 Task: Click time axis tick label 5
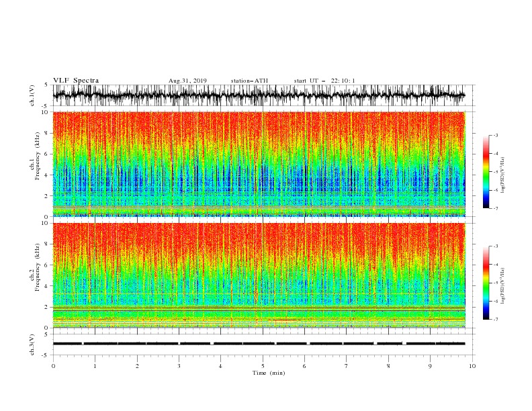click(x=263, y=366)
